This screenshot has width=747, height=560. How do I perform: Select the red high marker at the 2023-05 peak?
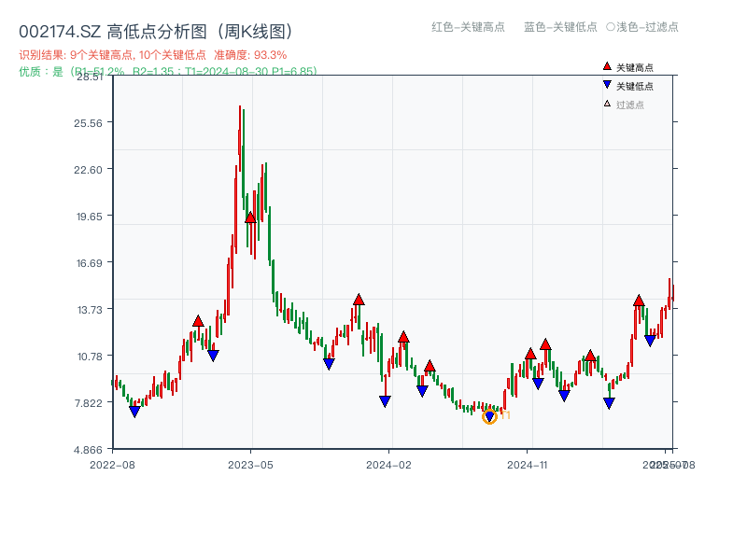click(x=248, y=217)
